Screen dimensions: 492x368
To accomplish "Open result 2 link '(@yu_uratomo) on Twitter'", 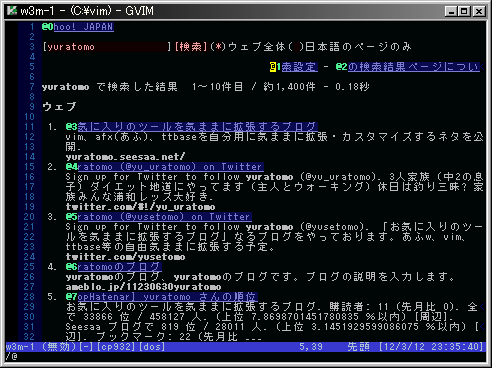I will point(171,167).
